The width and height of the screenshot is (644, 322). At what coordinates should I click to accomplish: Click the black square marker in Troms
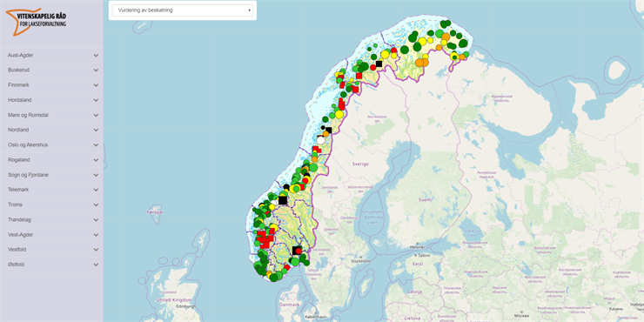click(x=379, y=64)
